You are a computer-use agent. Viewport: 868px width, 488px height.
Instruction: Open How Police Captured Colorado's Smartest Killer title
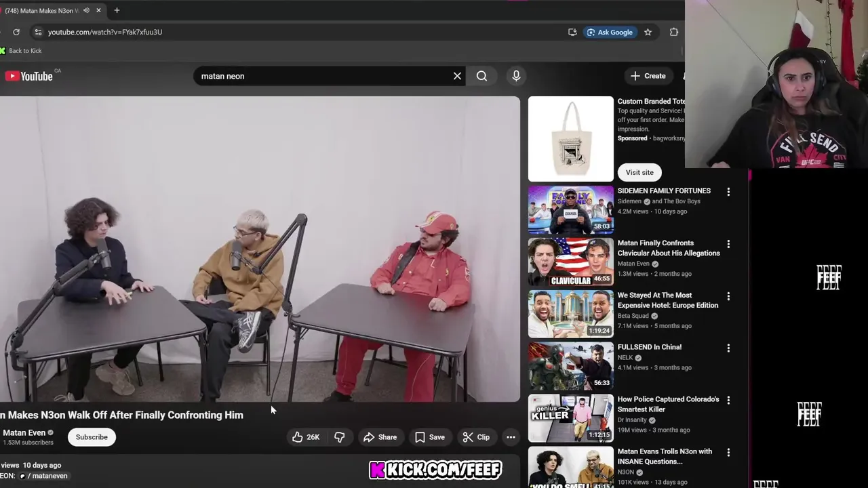(669, 405)
